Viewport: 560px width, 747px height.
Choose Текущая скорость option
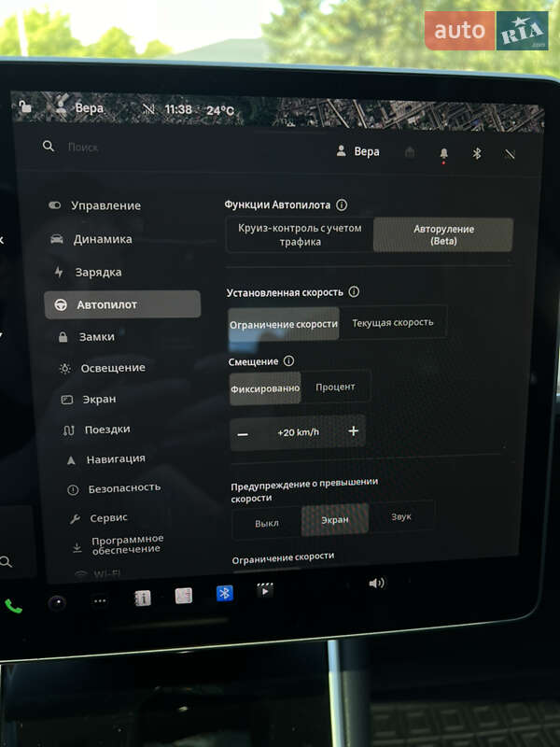coord(393,322)
